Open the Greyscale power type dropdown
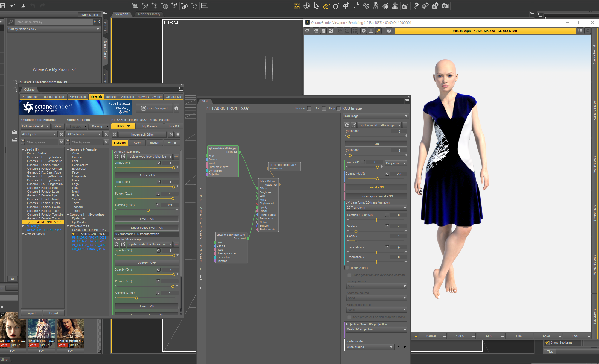The width and height of the screenshot is (599, 364). point(396,163)
